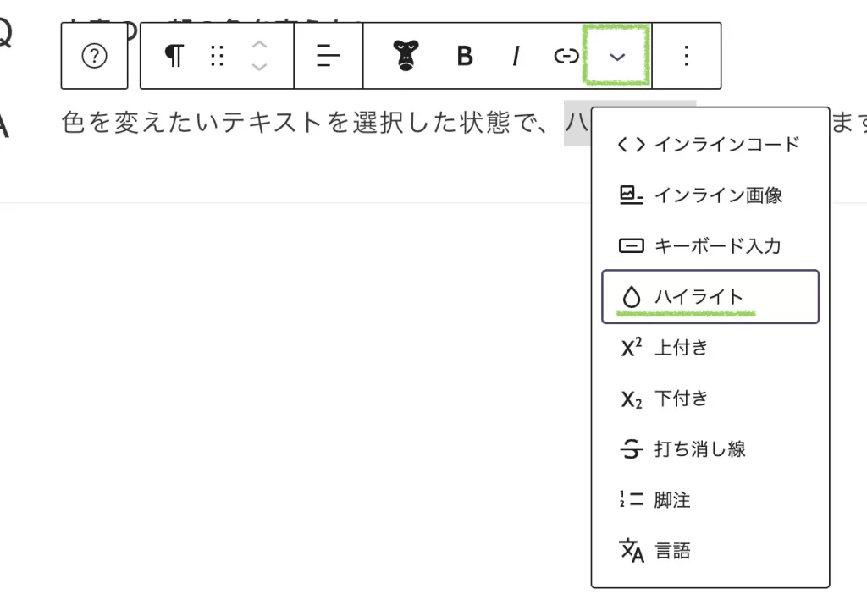
Task: Toggle bold formatting
Action: pos(464,56)
